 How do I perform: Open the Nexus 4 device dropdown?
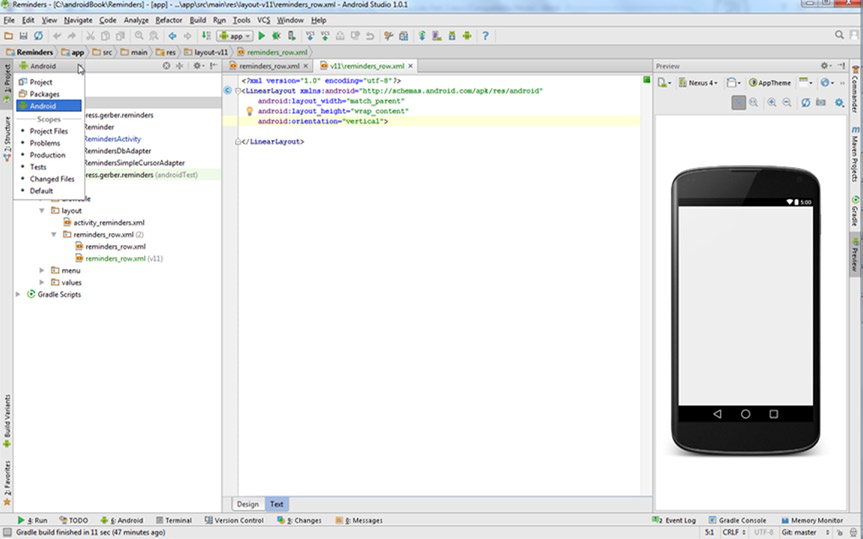(x=697, y=83)
